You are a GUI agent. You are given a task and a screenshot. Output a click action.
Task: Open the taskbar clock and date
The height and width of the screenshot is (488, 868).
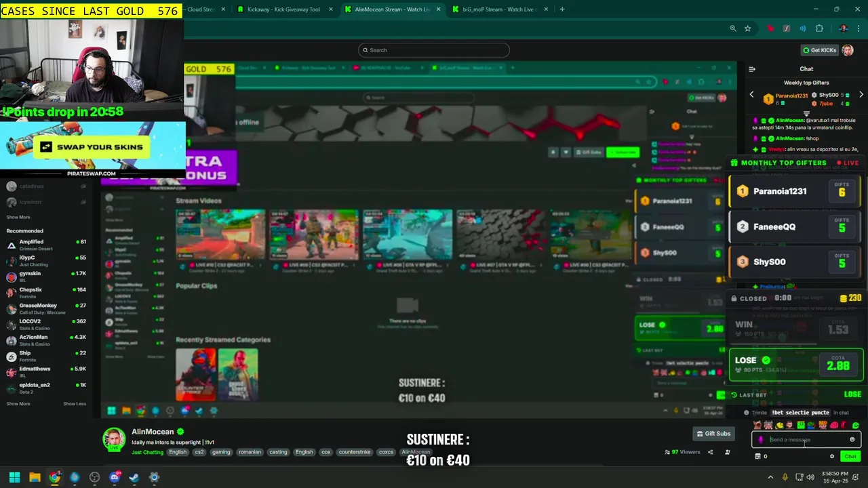tap(835, 477)
